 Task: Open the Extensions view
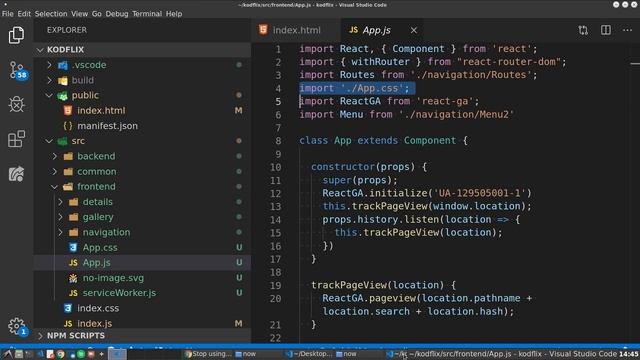[16, 139]
